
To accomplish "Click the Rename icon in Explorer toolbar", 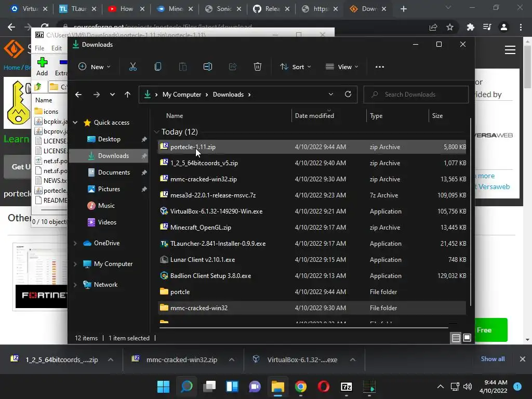I will 208,67.
